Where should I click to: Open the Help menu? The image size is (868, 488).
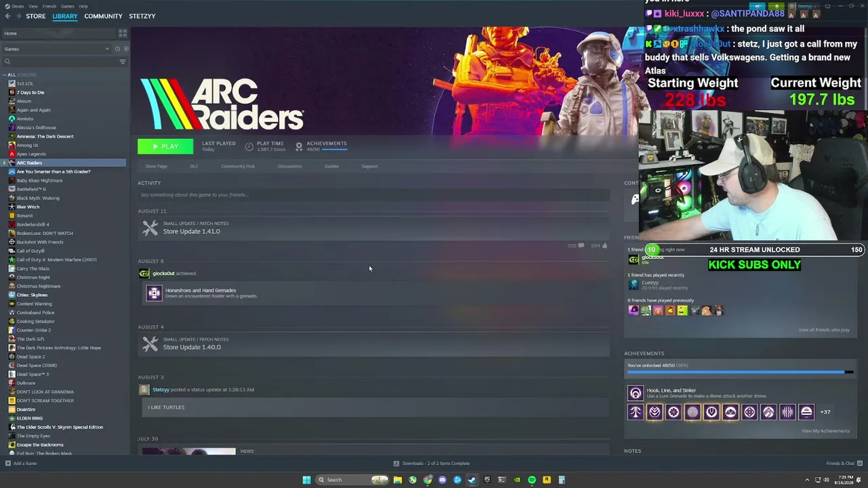pyautogui.click(x=83, y=6)
